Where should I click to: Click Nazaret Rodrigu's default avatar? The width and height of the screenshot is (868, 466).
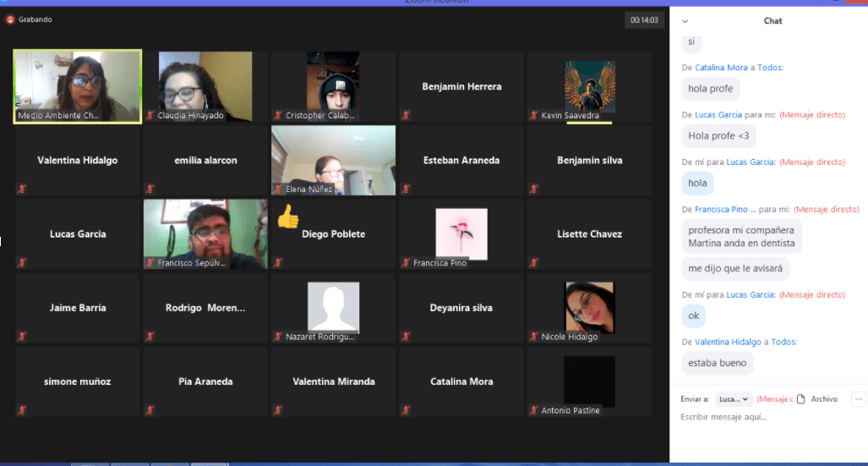333,307
